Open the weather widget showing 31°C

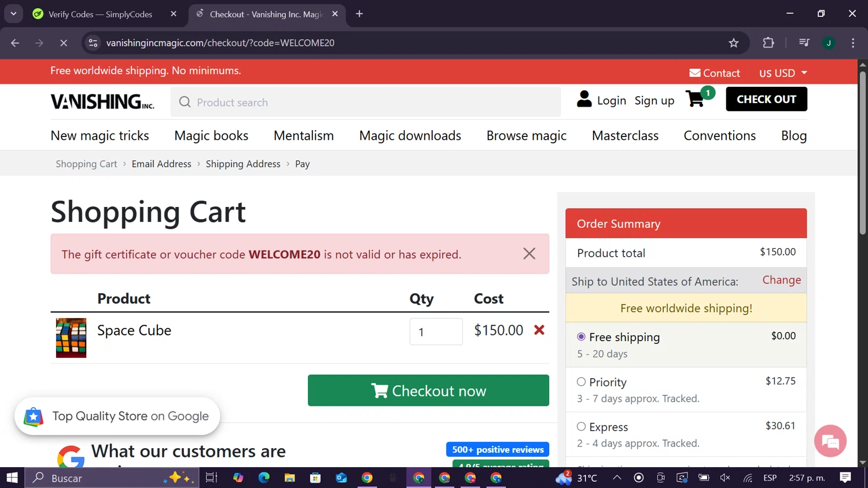pyautogui.click(x=576, y=478)
